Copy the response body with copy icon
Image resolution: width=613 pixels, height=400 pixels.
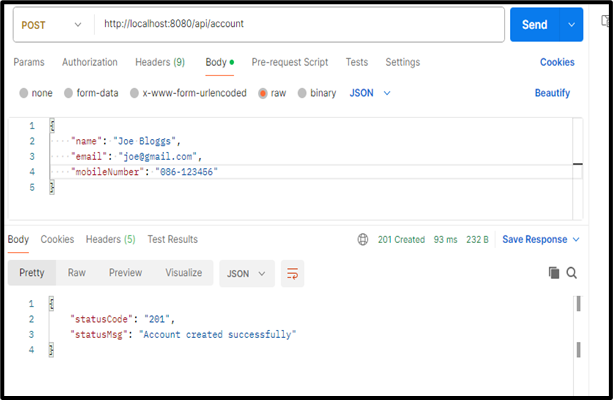click(554, 273)
